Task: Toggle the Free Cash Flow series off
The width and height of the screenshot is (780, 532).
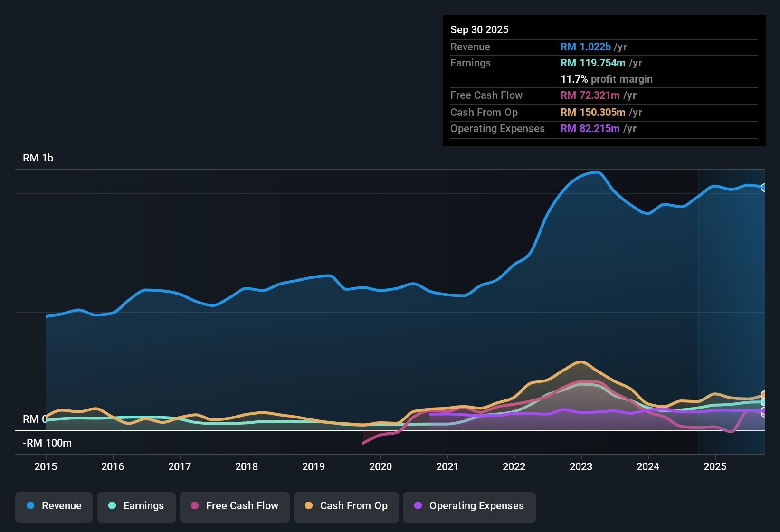Action: click(x=234, y=506)
